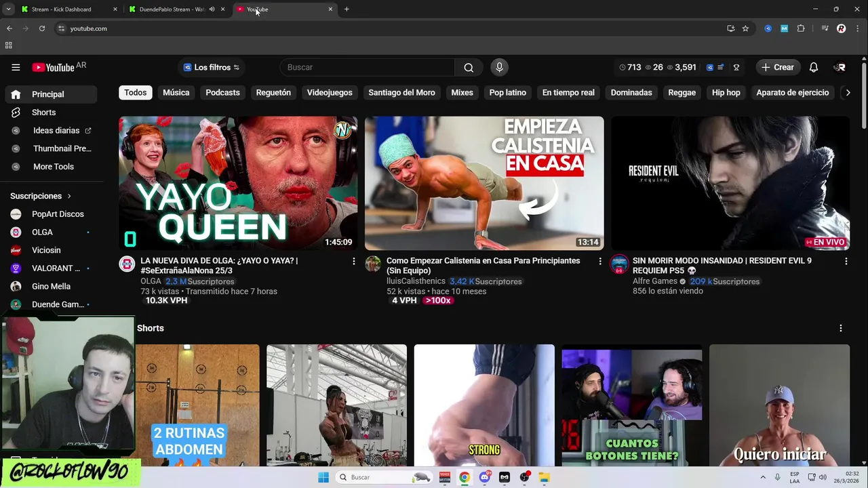868x488 pixels.
Task: Activate voice search microphone
Action: pos(499,67)
